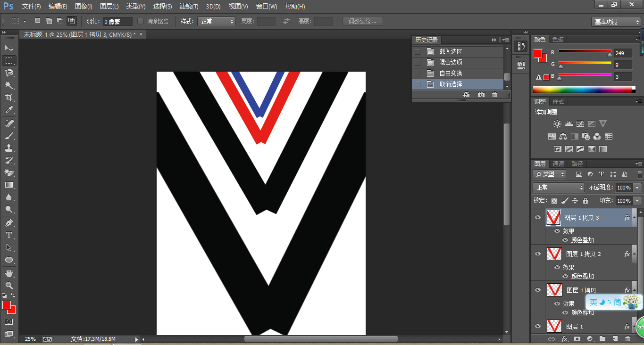The width and height of the screenshot is (644, 345).
Task: Open 样式 dropdown showing 正常
Action: 216,21
